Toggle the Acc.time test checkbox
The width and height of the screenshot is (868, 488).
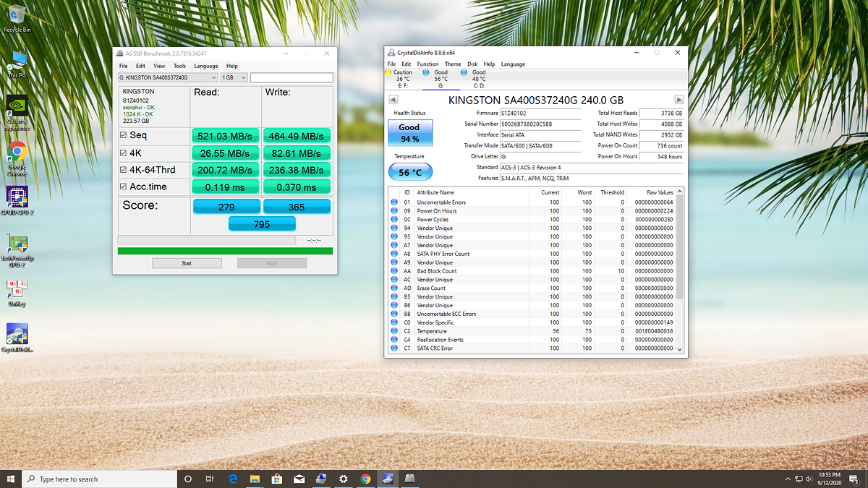[x=124, y=187]
